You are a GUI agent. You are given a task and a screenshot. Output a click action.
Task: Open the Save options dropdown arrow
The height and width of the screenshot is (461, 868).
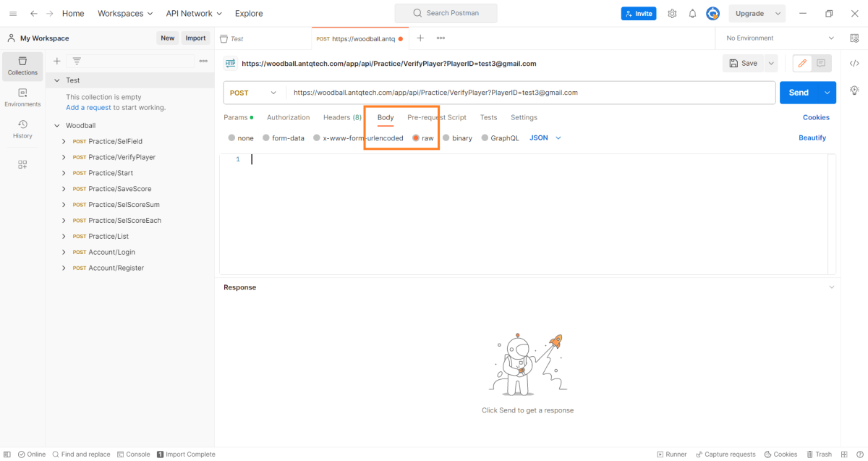(771, 64)
